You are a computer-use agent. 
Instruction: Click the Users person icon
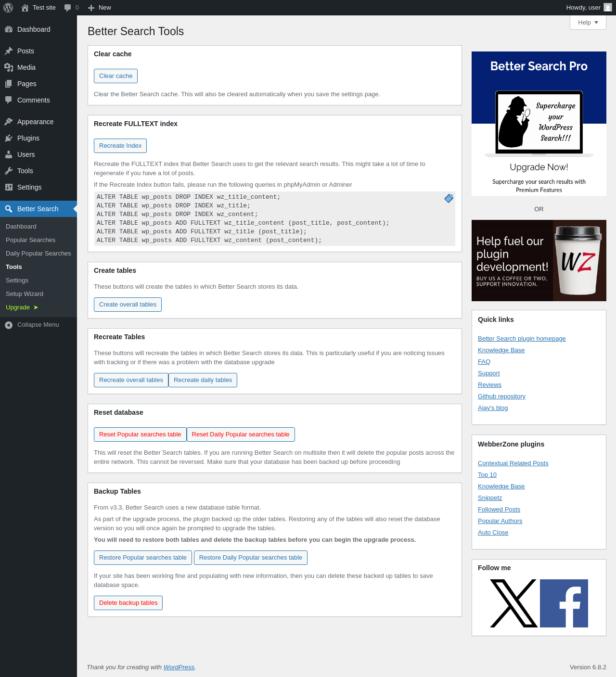coord(9,154)
